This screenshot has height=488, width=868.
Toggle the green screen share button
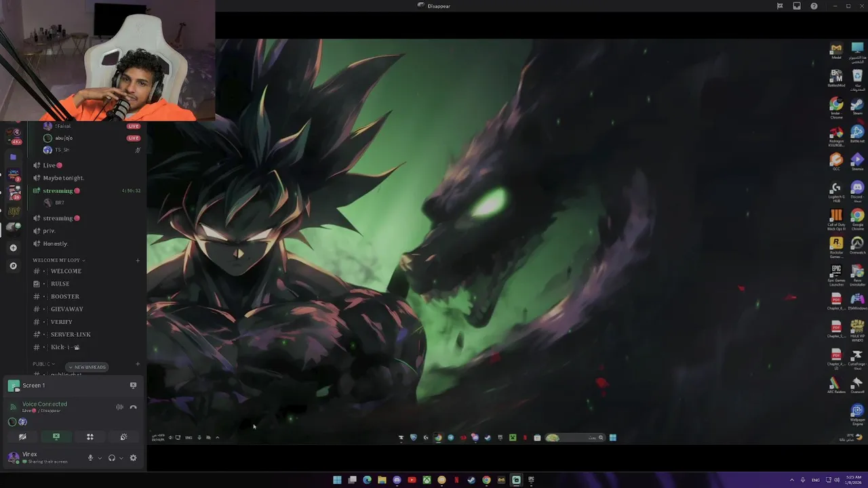click(56, 437)
